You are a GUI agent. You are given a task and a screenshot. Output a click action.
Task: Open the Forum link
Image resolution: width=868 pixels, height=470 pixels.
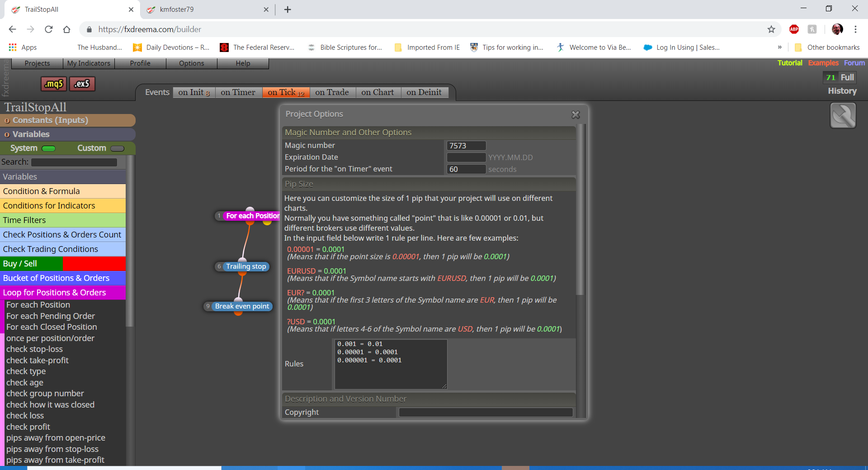[854, 63]
